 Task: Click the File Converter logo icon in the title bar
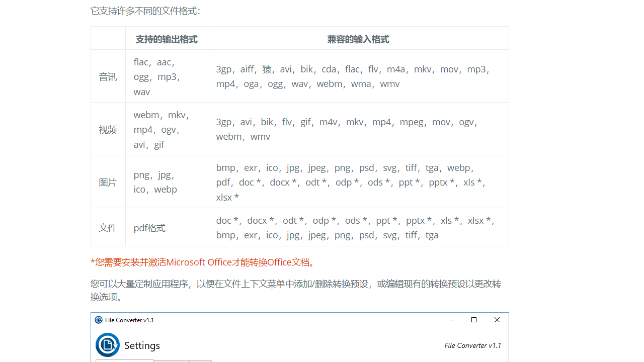[x=99, y=320]
